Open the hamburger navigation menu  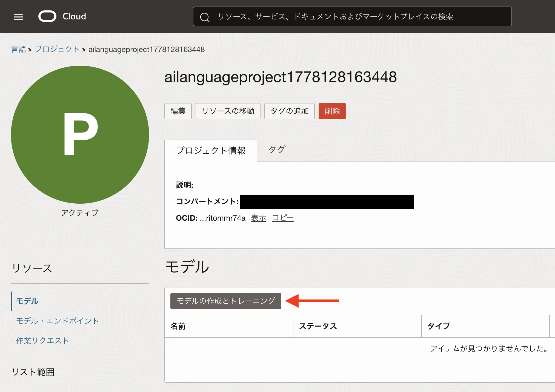[19, 17]
